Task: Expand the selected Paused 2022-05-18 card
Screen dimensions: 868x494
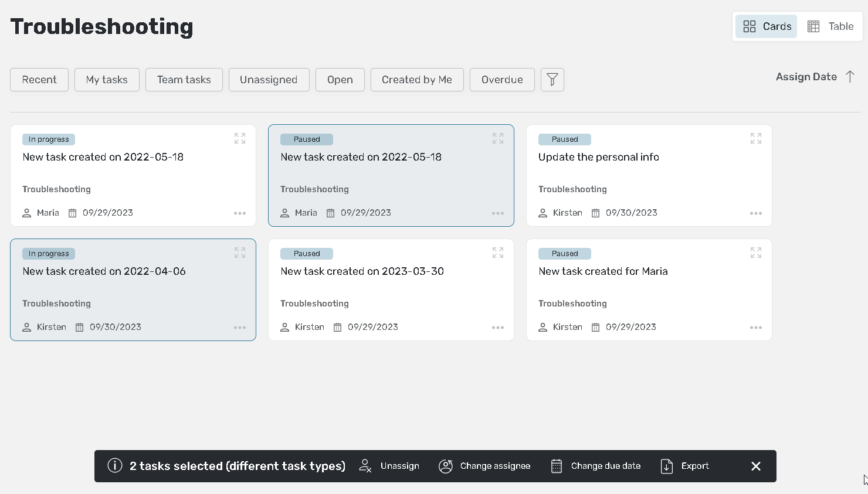Action: pos(497,138)
